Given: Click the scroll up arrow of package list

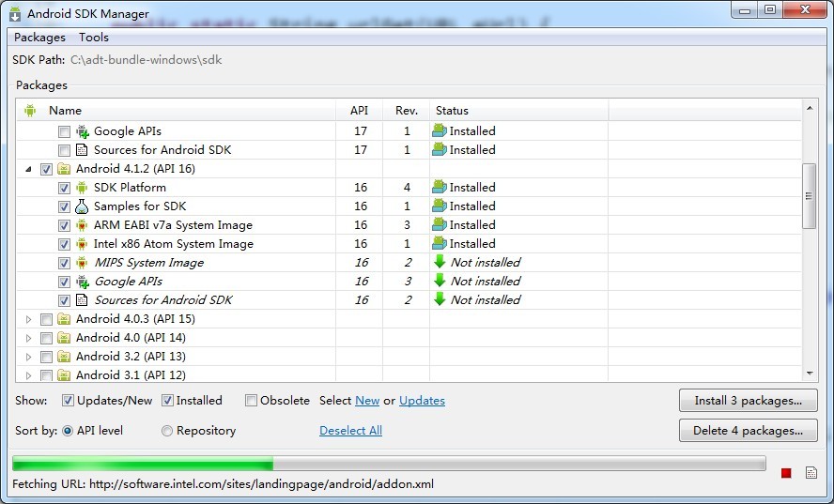Looking at the screenshot, I should (810, 108).
